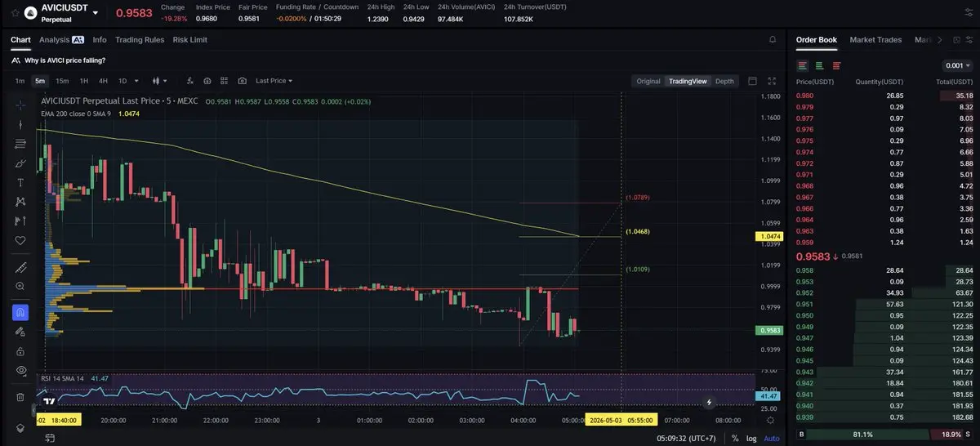Switch to the 15m timeframe
The width and height of the screenshot is (980, 446).
pyautogui.click(x=62, y=81)
